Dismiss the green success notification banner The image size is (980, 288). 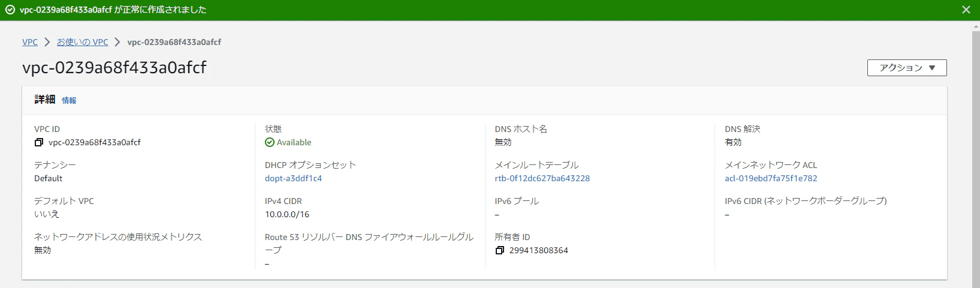point(966,10)
